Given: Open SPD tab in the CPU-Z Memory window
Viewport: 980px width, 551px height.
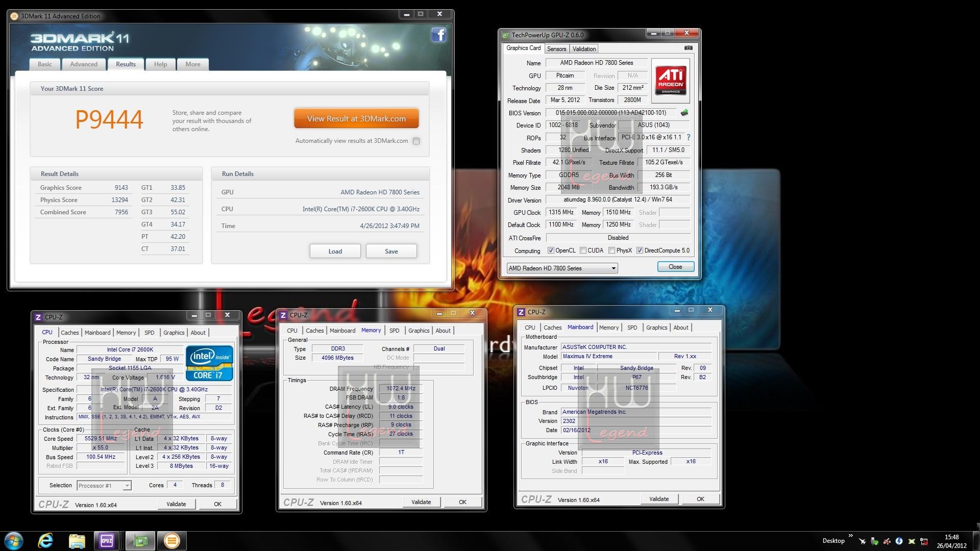Looking at the screenshot, I should point(395,331).
